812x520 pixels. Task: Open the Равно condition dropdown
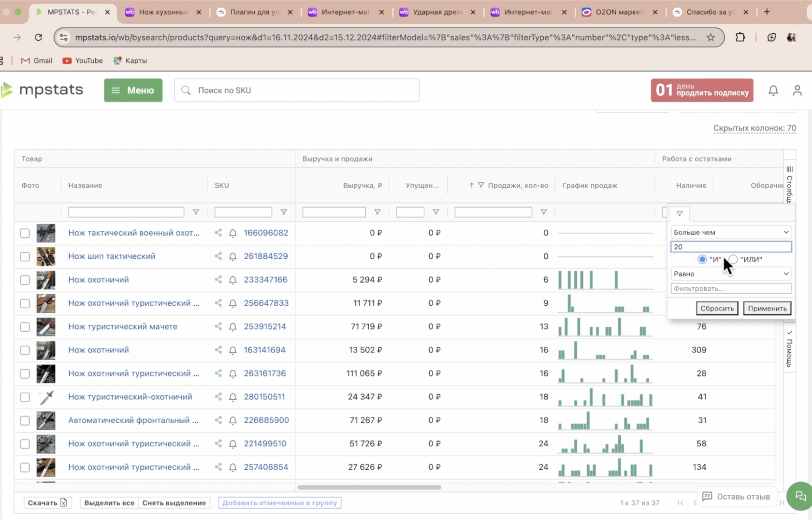pyautogui.click(x=731, y=274)
